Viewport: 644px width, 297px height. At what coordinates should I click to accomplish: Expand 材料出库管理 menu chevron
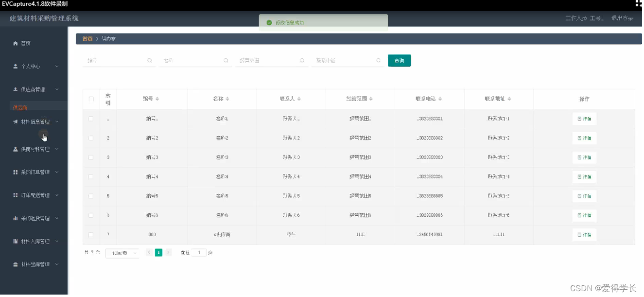coord(57,264)
